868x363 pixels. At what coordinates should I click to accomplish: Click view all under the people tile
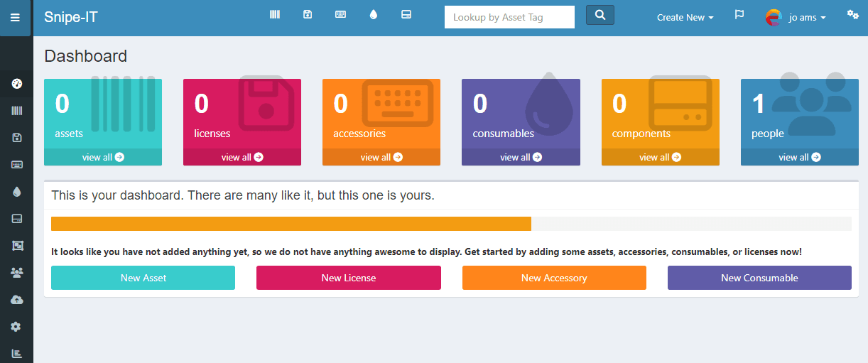pyautogui.click(x=799, y=157)
